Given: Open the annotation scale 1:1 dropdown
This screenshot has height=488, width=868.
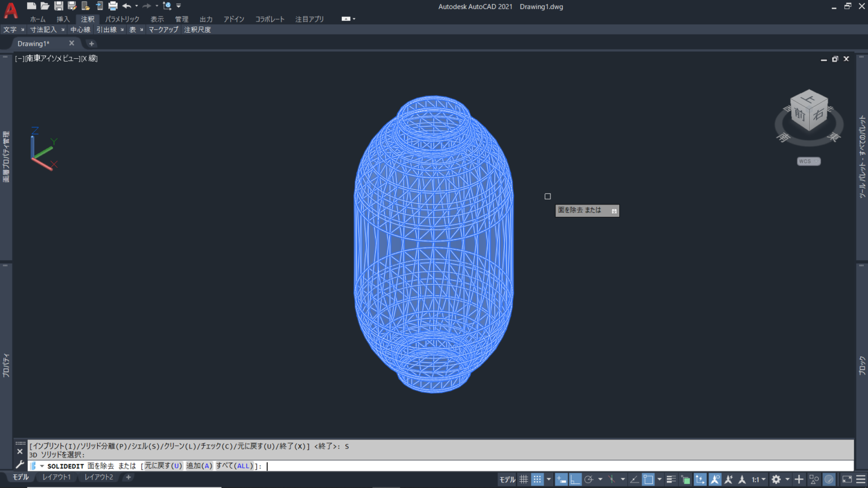Looking at the screenshot, I should [x=763, y=479].
